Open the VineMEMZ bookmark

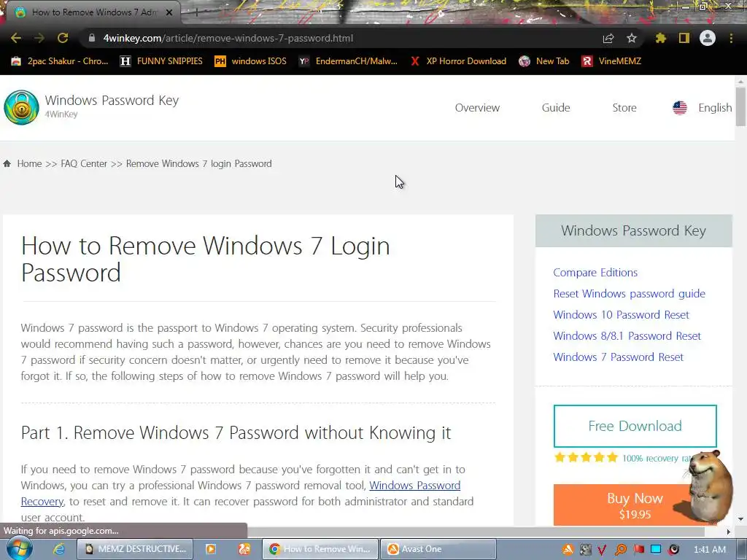click(x=612, y=61)
